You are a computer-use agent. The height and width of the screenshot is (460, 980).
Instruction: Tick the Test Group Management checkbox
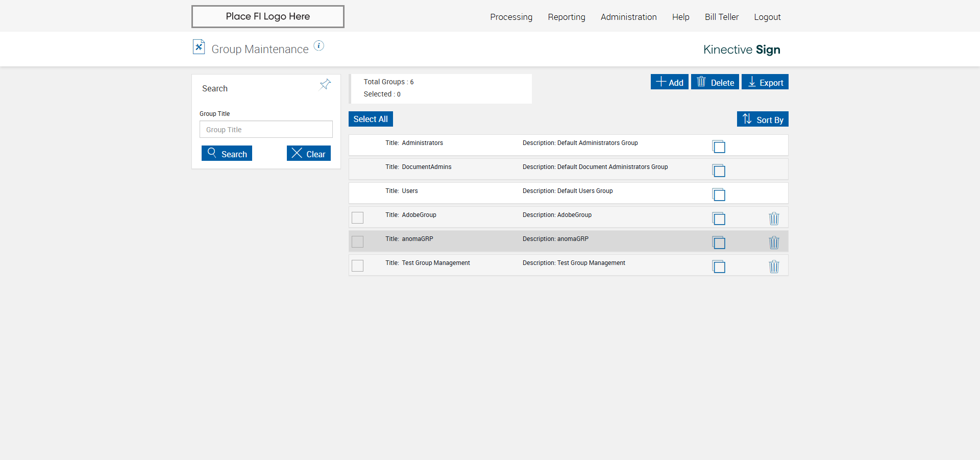358,266
